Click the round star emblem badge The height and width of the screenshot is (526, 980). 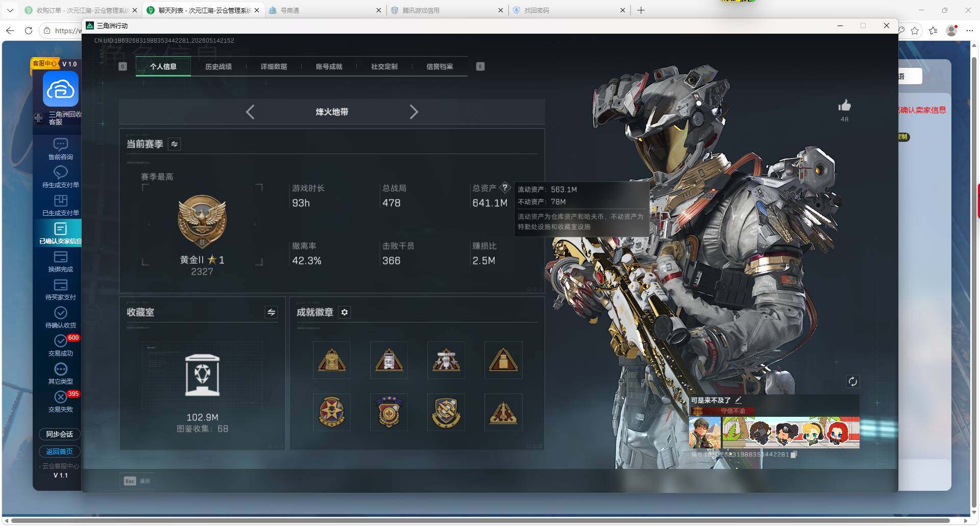click(x=332, y=412)
